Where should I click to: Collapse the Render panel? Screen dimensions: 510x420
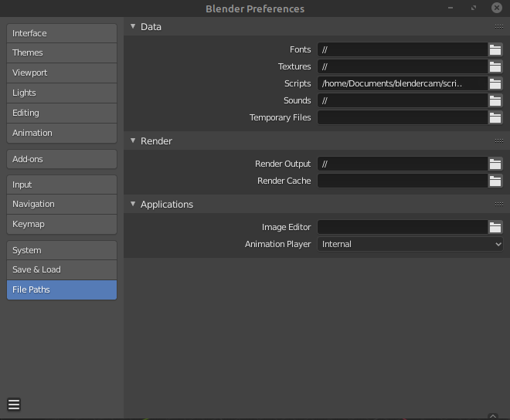pos(133,141)
